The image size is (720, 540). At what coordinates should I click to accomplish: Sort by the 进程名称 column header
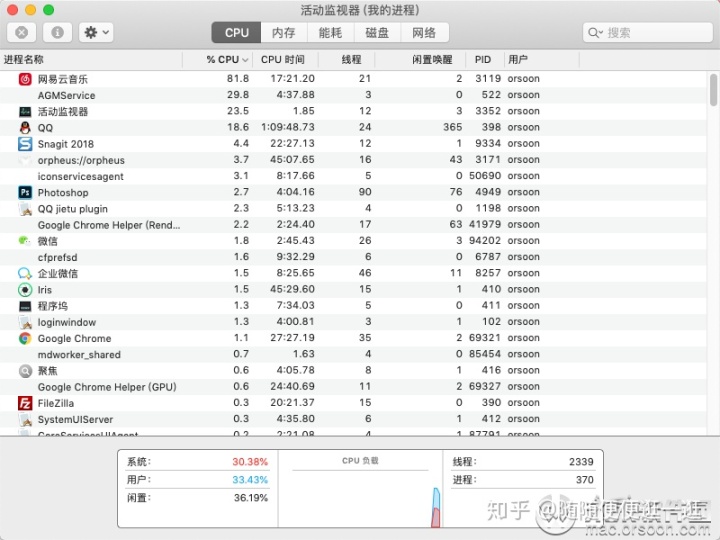(x=91, y=60)
